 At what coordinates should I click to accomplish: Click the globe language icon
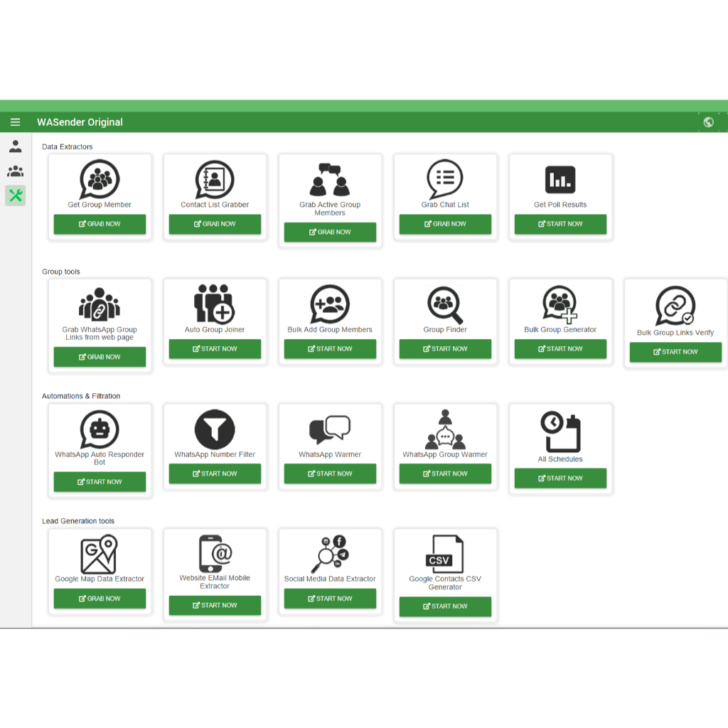pyautogui.click(x=709, y=122)
